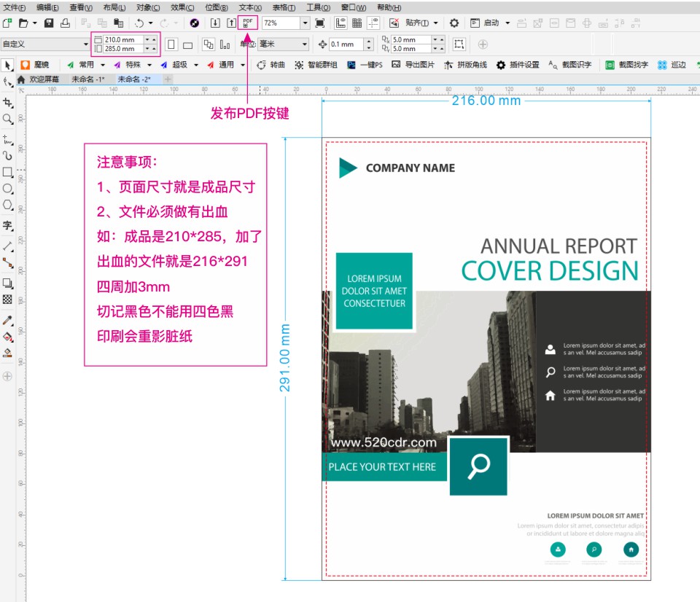700x602 pixels.
Task: Expand the 特殊 plugin dropdown arrow
Action: click(149, 65)
